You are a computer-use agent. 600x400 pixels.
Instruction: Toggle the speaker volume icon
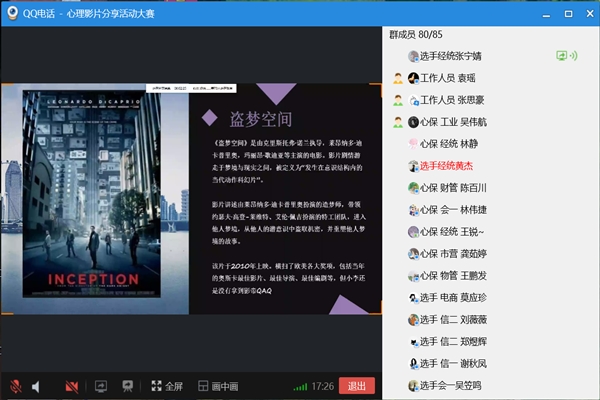(x=36, y=387)
